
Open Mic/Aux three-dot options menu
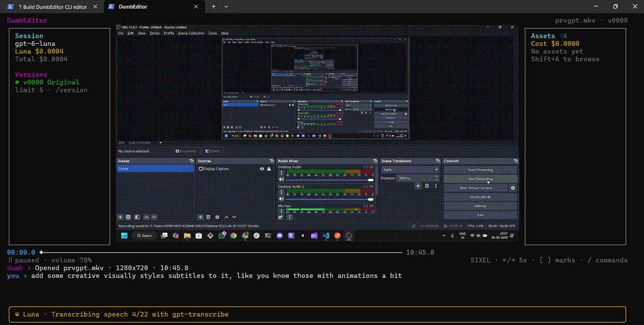pyautogui.click(x=281, y=211)
